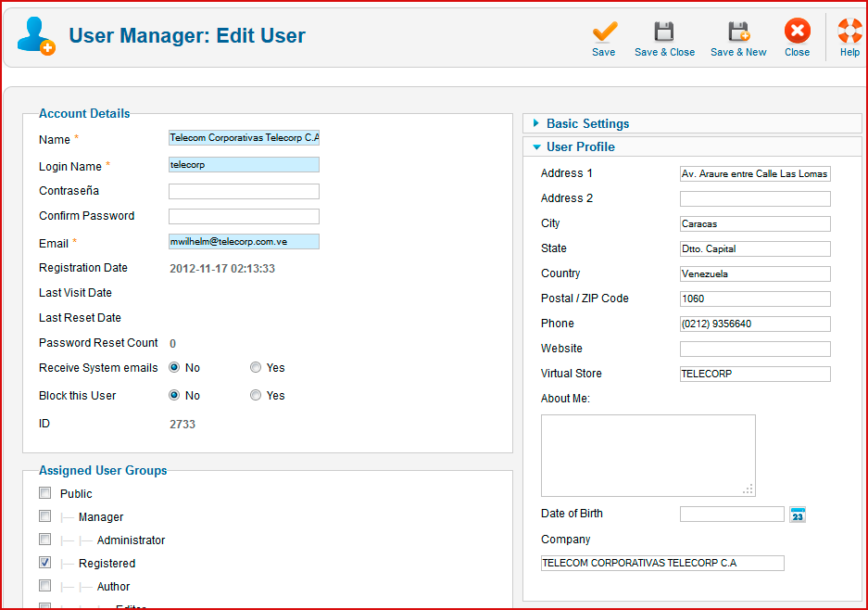Screen dimensions: 868x610
Task: Open Help lifebuoy icon
Action: [x=849, y=32]
